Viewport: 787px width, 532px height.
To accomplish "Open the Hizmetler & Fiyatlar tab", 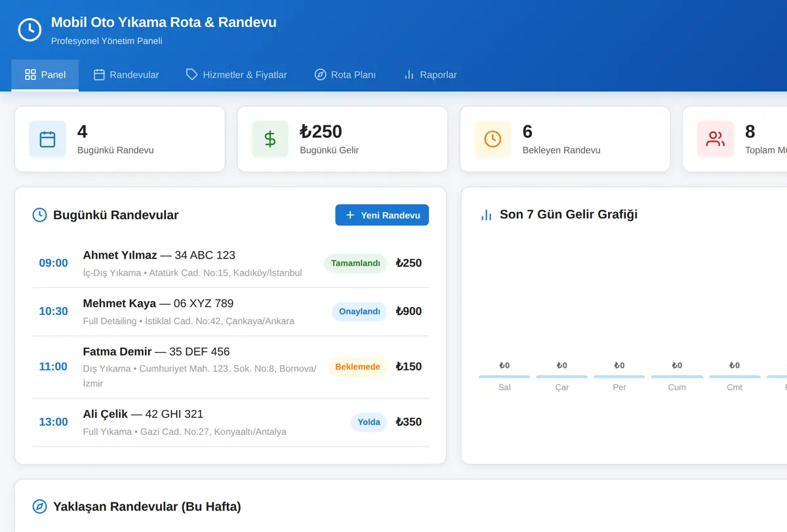I will tap(237, 75).
